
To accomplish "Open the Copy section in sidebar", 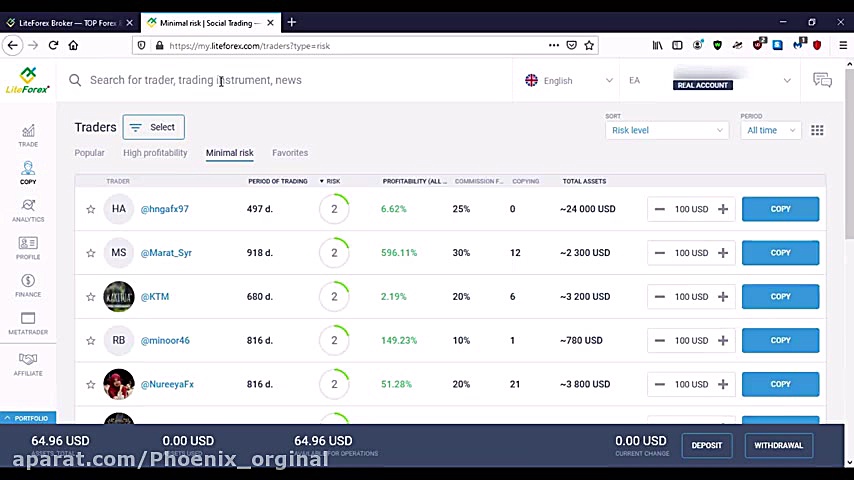I will pyautogui.click(x=28, y=173).
